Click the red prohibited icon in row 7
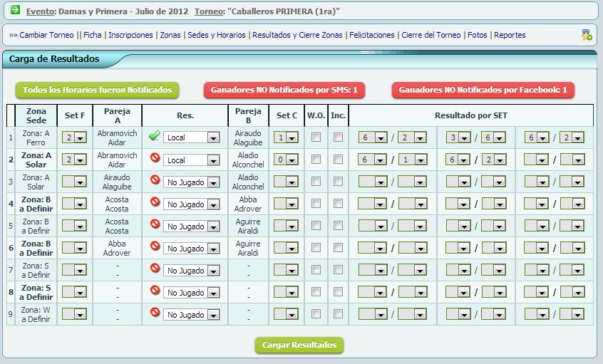 point(154,269)
